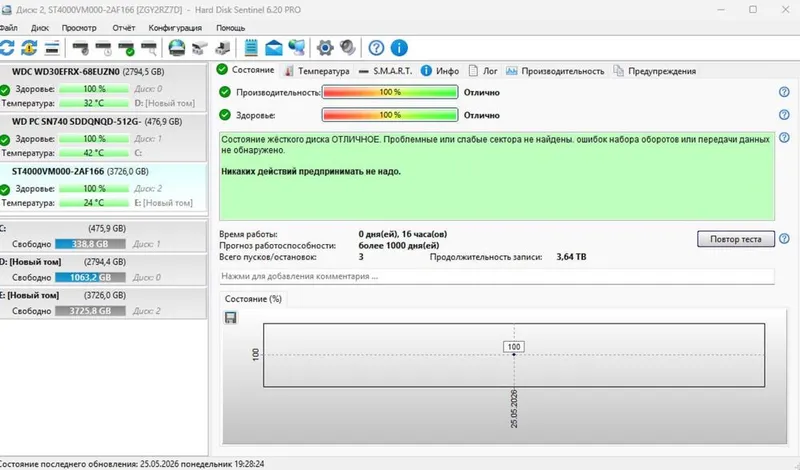Select disk ST4000VM000-2AF166
This screenshot has height=470, width=800.
pyautogui.click(x=103, y=187)
